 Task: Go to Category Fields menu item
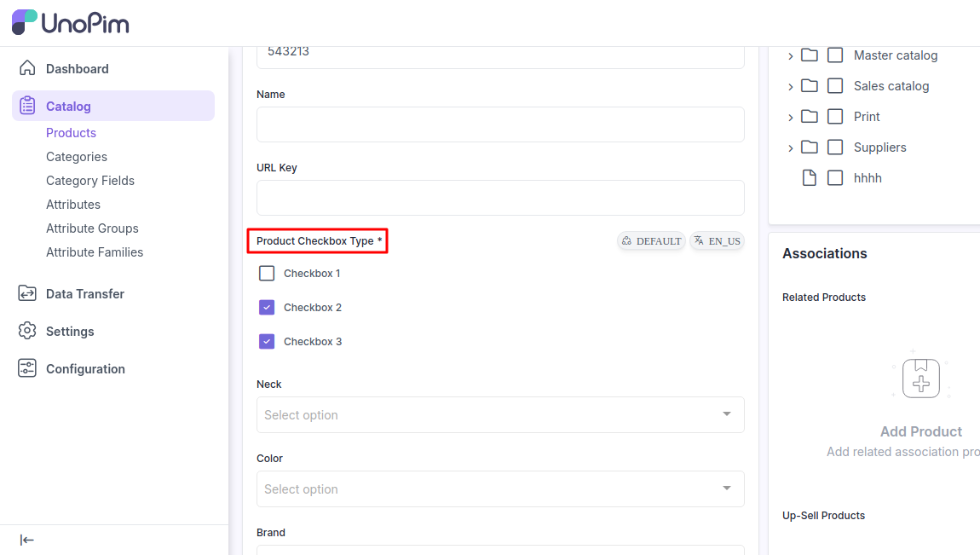[90, 181]
